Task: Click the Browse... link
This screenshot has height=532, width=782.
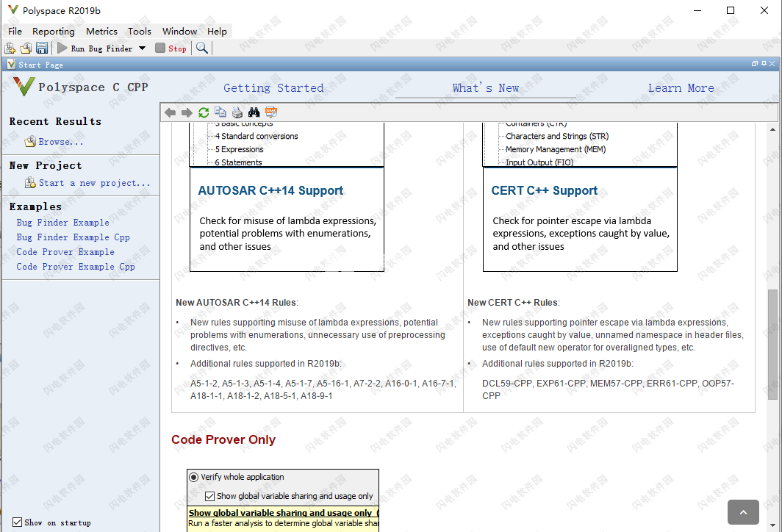Action: 61,142
